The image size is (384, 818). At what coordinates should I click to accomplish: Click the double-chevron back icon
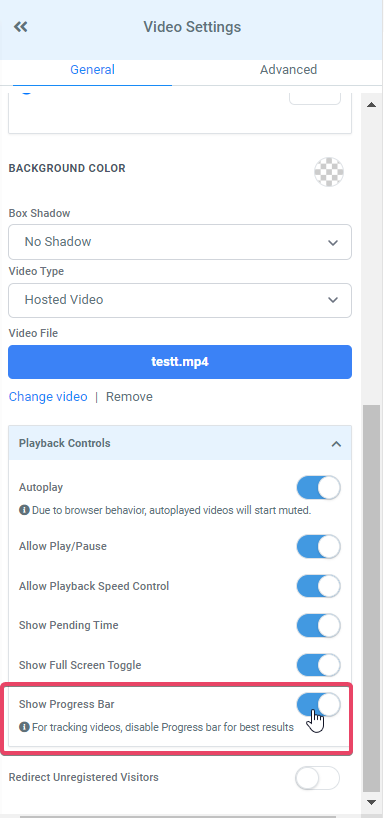click(20, 27)
